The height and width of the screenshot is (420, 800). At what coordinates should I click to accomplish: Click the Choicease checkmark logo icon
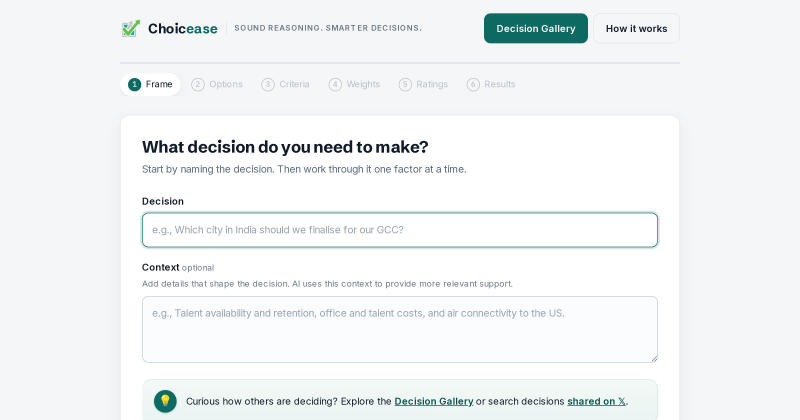pyautogui.click(x=131, y=29)
